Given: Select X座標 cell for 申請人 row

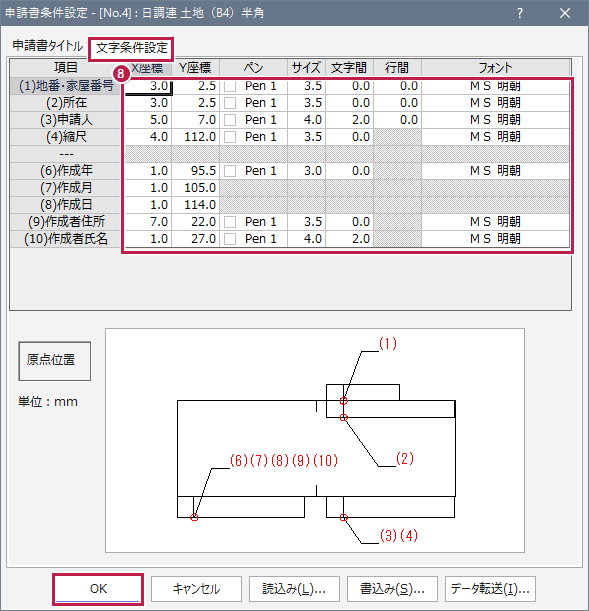Looking at the screenshot, I should 148,120.
